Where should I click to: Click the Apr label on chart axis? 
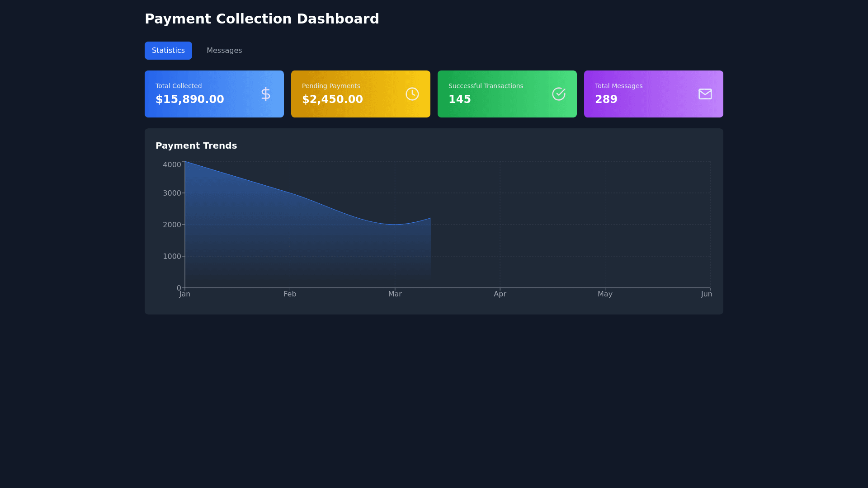tap(500, 294)
